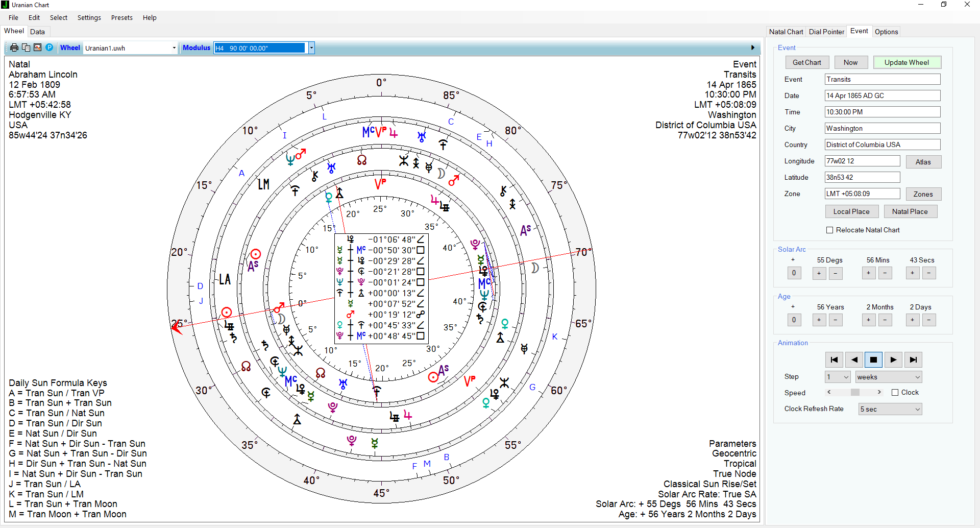The image size is (980, 528).
Task: Stop the animation
Action: click(873, 359)
